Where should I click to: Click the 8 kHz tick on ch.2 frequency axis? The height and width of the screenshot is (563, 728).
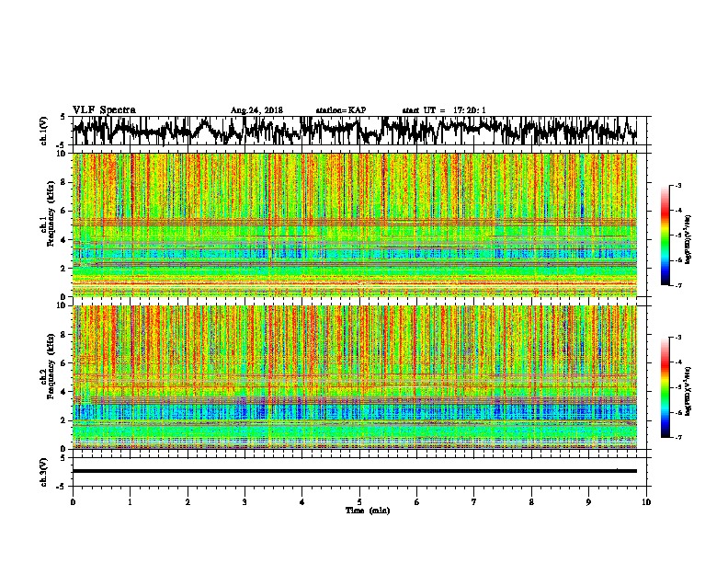point(64,335)
